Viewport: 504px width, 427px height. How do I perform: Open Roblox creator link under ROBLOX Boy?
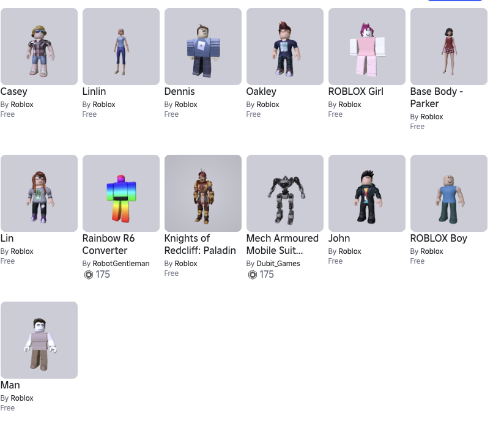(x=432, y=251)
